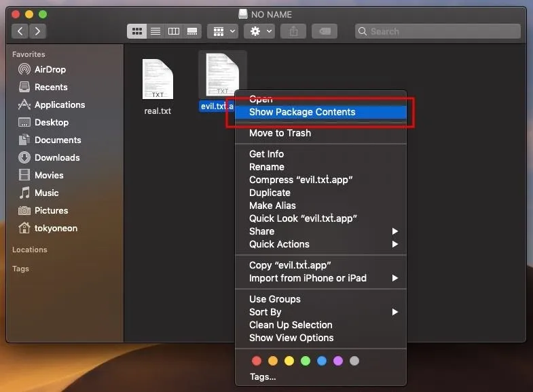Screen dimensions: 533x392
Task: Go forward in Finder history
Action: (x=37, y=31)
